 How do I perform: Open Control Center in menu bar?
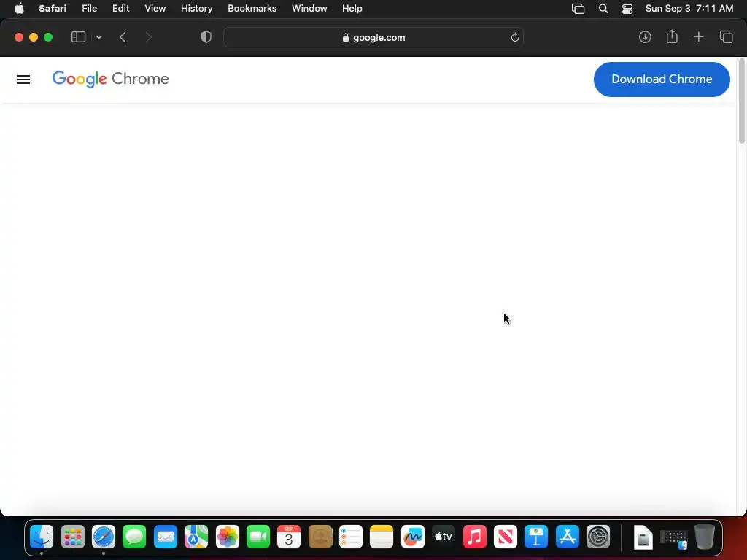coord(627,9)
